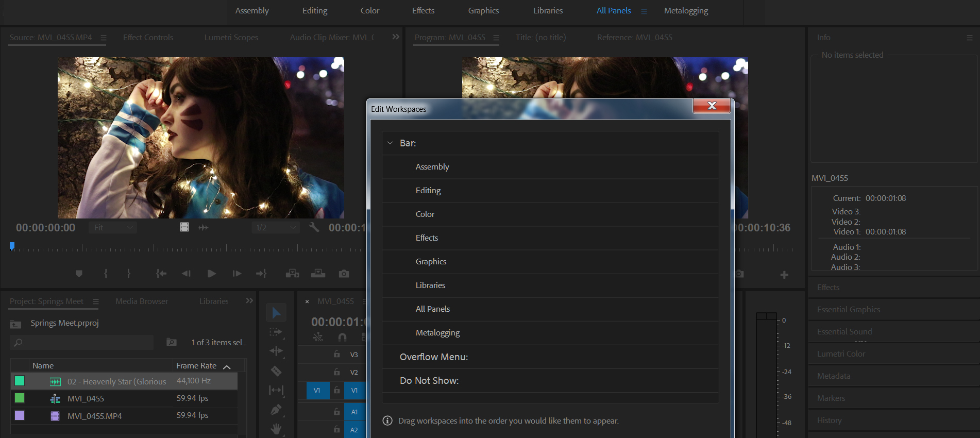Go up one folder in Project panel
The image size is (980, 438).
click(x=15, y=324)
